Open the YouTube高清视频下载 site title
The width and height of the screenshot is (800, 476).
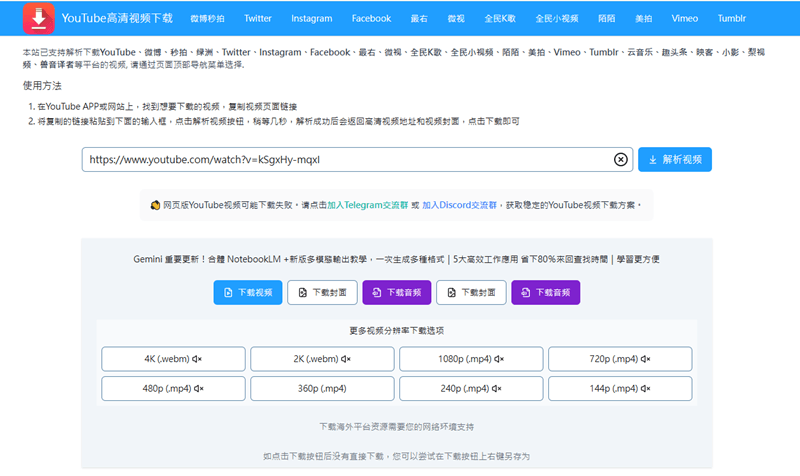click(x=117, y=18)
